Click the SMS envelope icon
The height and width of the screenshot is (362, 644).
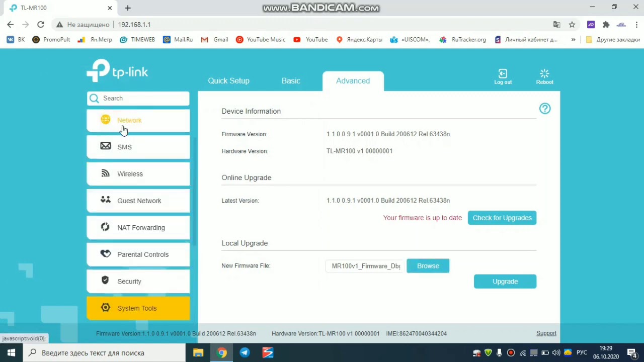pos(105,146)
